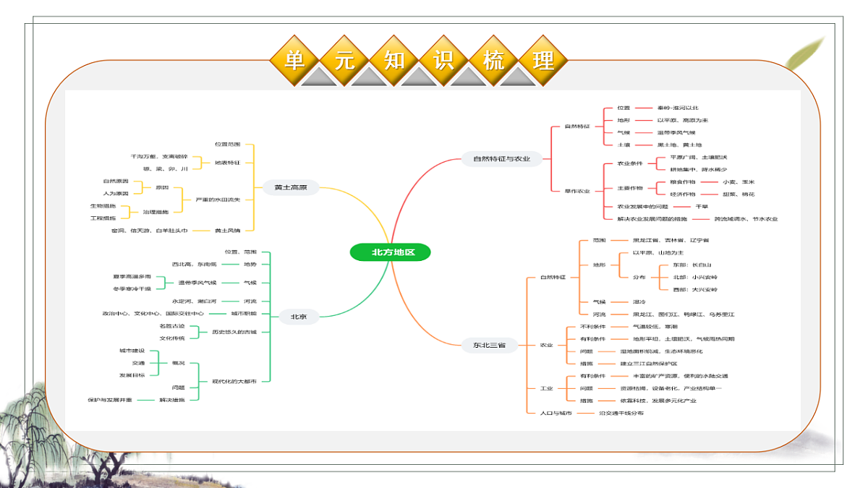Click the text 依靠科技、发展多元化产业

658,400
